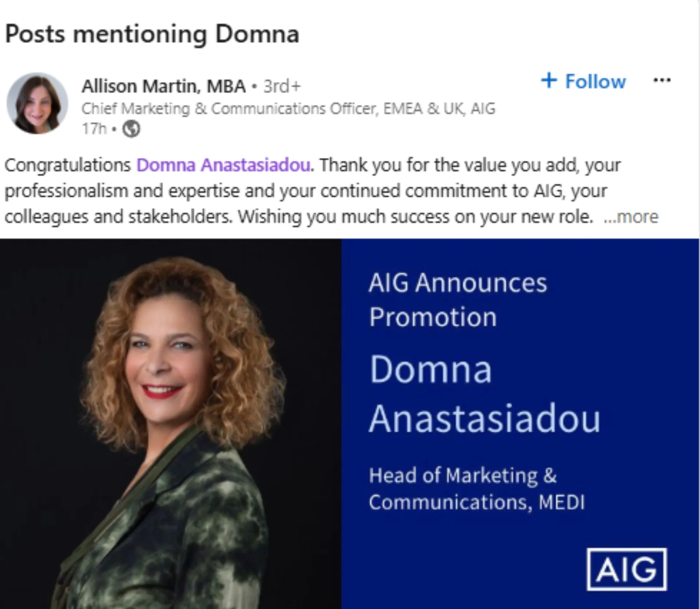The width and height of the screenshot is (700, 609).
Task: Click Allison Martin's profile photo
Action: [37, 103]
